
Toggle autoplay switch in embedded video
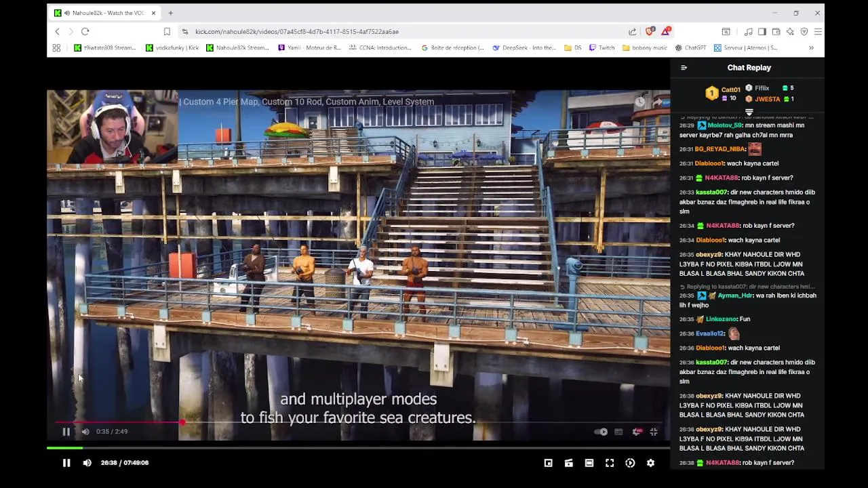[601, 432]
